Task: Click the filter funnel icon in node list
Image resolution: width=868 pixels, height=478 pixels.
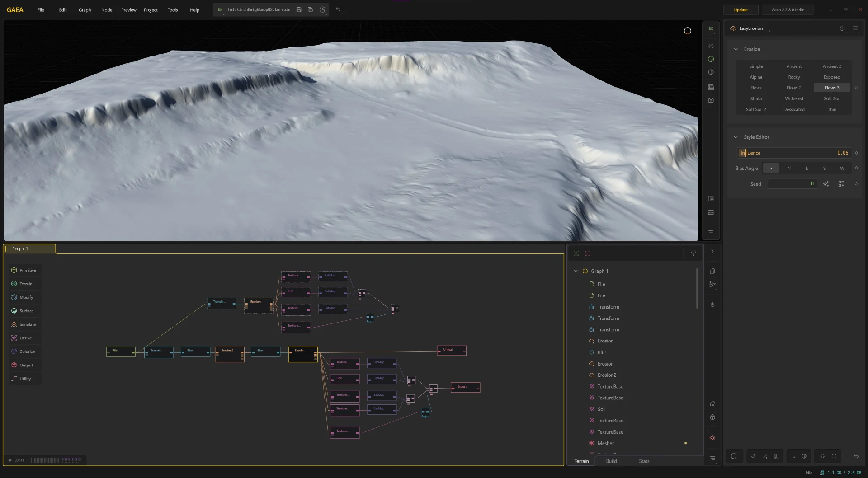Action: (693, 253)
